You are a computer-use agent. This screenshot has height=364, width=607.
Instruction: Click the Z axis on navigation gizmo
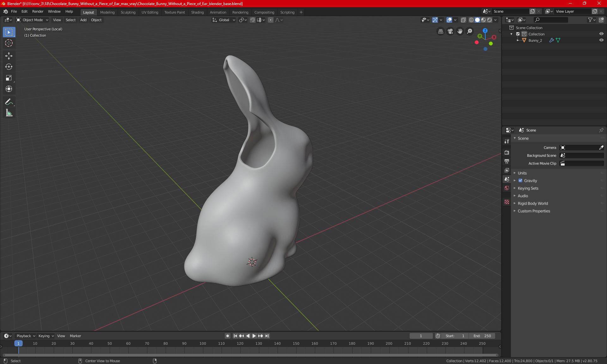pyautogui.click(x=485, y=31)
